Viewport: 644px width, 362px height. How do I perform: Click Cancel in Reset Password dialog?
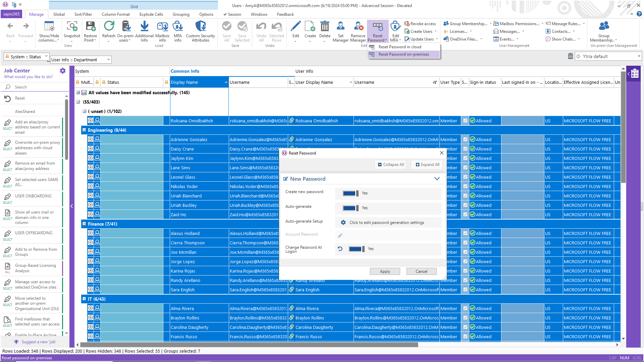(x=421, y=271)
